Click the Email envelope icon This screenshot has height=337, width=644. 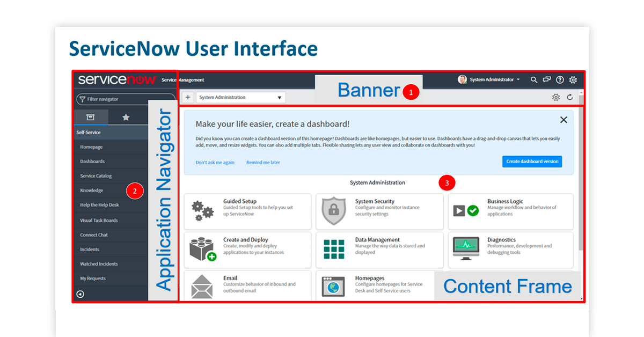[203, 287]
